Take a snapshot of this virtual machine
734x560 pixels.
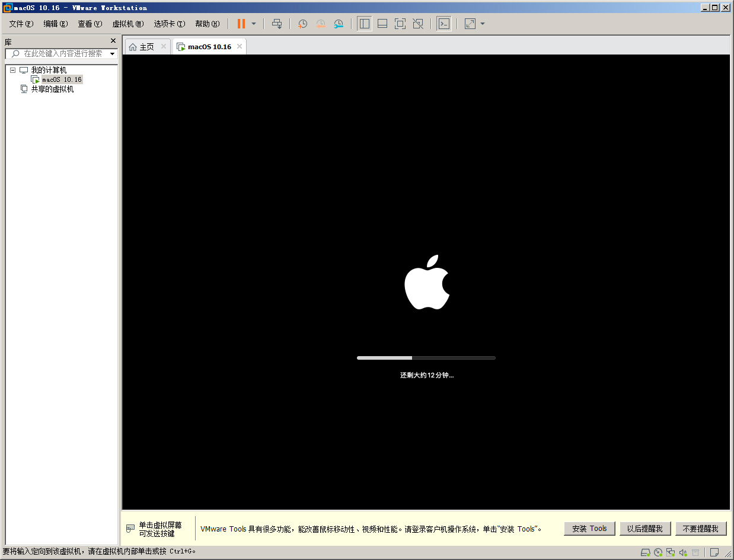[x=302, y=24]
